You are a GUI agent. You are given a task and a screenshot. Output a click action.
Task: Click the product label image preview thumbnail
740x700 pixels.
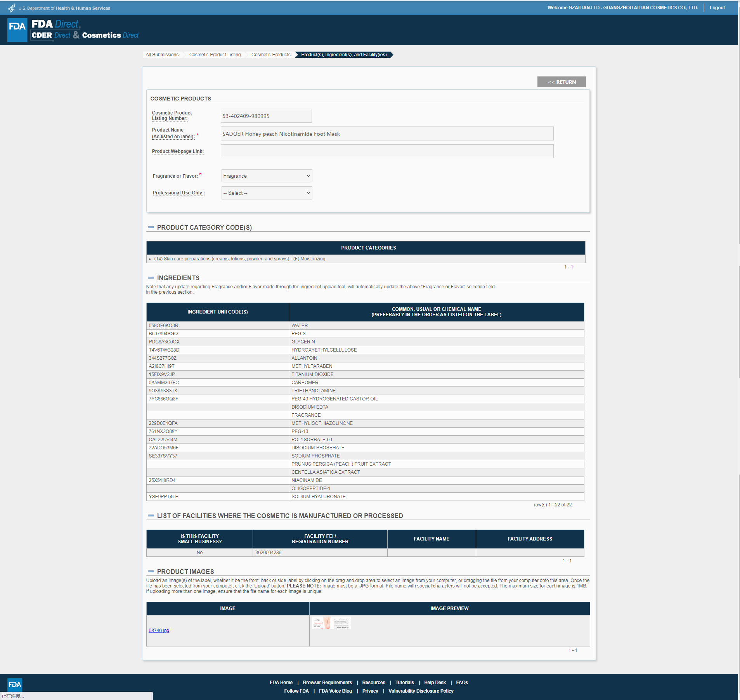[331, 623]
